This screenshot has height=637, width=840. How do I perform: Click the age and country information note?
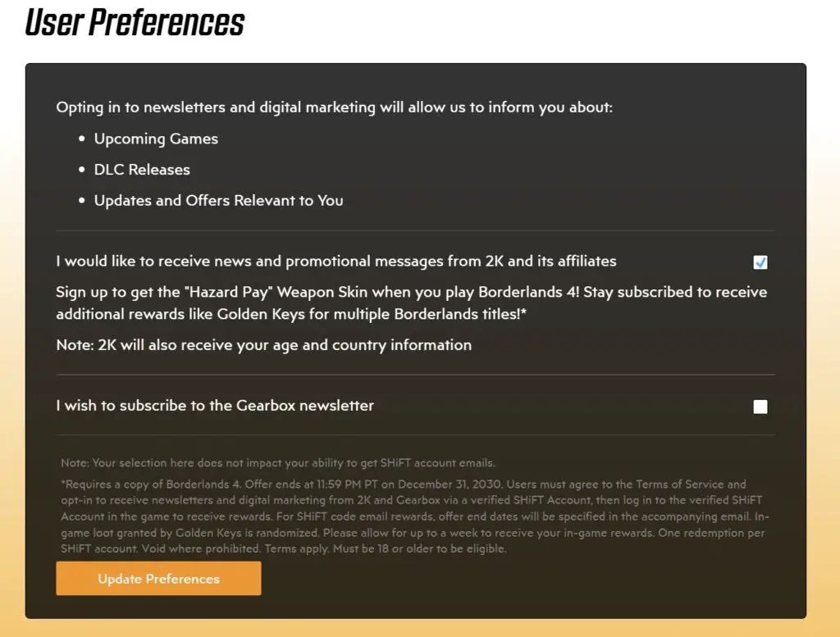[x=262, y=344]
